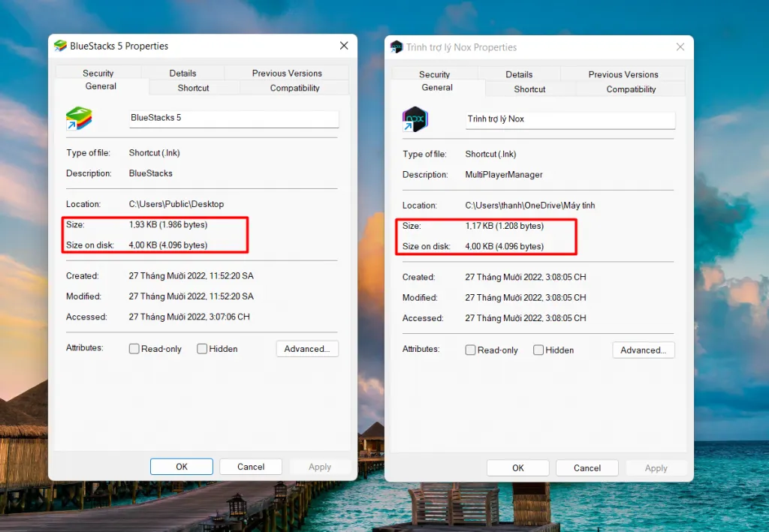The height and width of the screenshot is (532, 769).
Task: Click Nox Modified date value
Action: 526,298
